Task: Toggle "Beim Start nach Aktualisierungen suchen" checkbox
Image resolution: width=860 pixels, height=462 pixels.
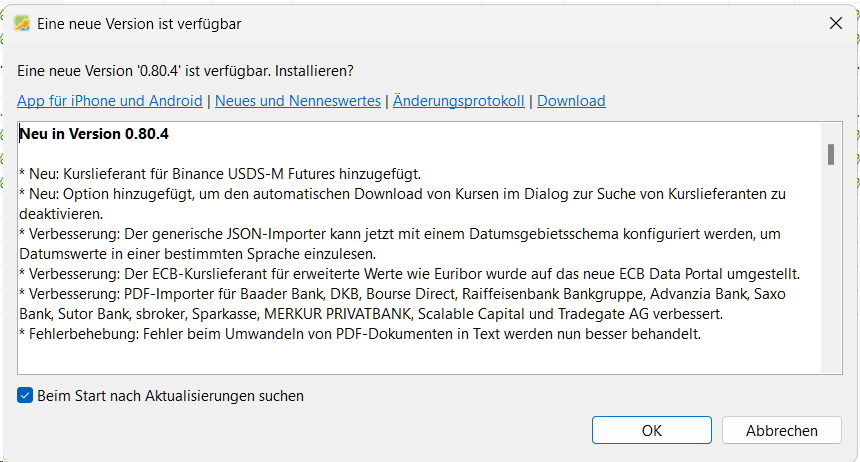Action: point(25,396)
